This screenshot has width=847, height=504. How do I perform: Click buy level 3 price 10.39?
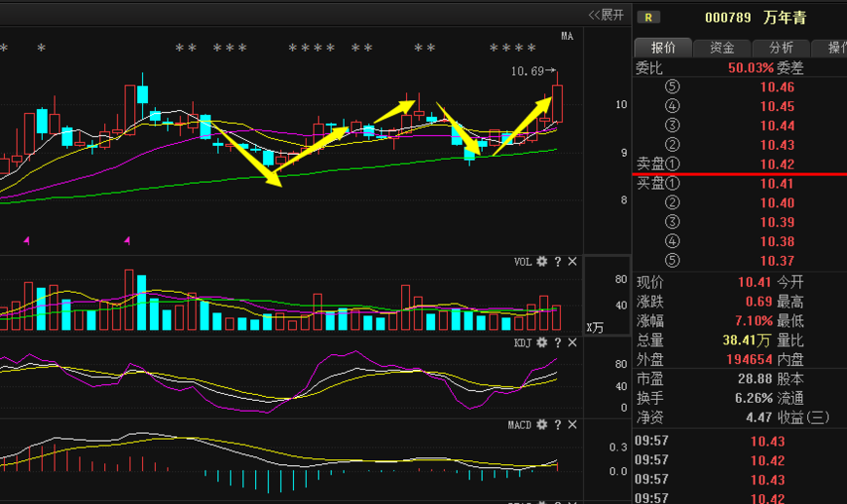pos(777,222)
